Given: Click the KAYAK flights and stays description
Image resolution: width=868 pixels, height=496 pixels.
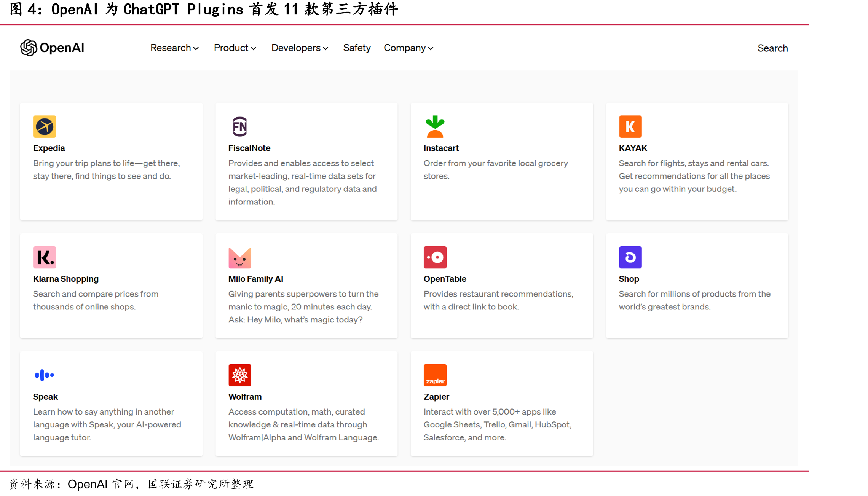Looking at the screenshot, I should [x=694, y=176].
